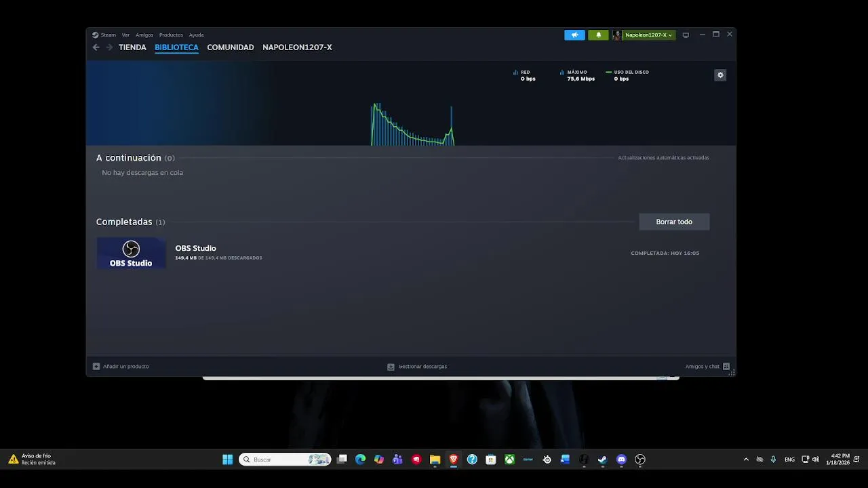Screen dimensions: 868x488
Task: Open the Productos menu
Action: click(171, 35)
